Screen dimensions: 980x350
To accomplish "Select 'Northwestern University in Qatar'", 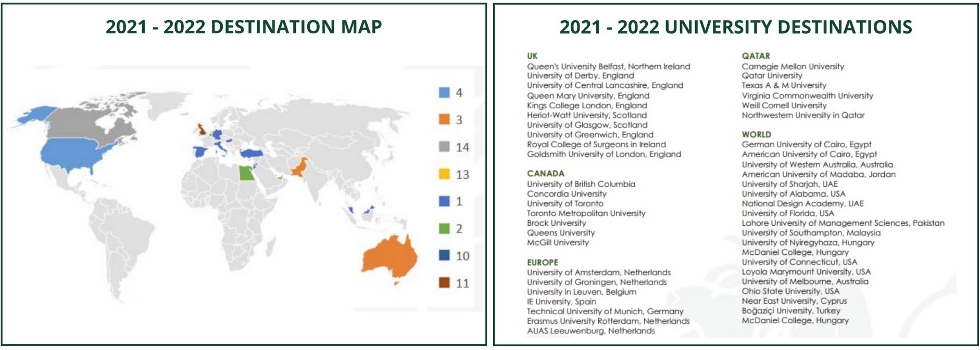I will tap(803, 115).
